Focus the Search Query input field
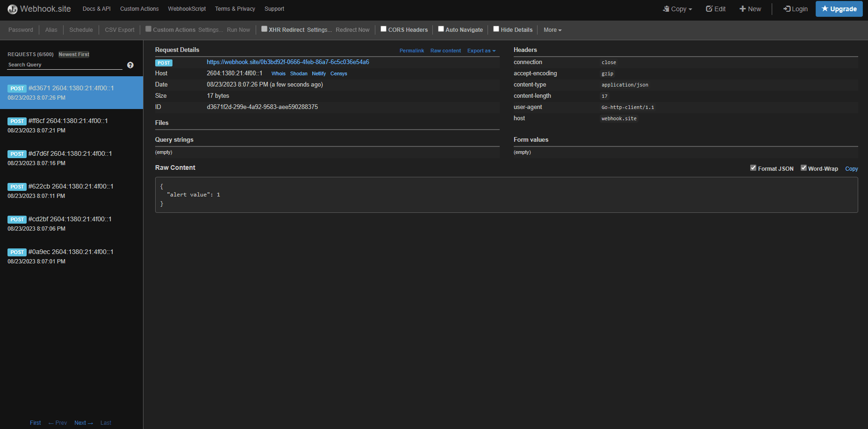The image size is (868, 429). pyautogui.click(x=65, y=65)
